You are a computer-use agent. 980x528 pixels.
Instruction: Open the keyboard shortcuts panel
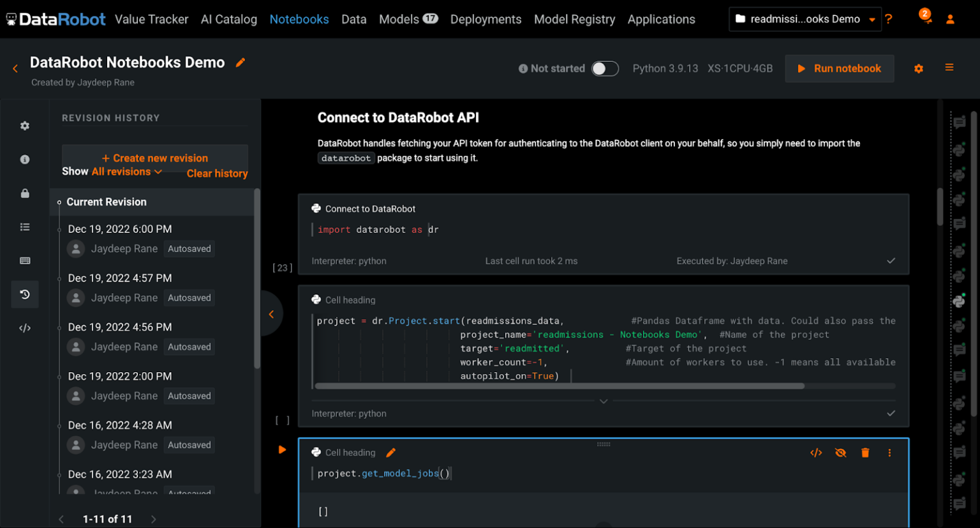(x=24, y=260)
